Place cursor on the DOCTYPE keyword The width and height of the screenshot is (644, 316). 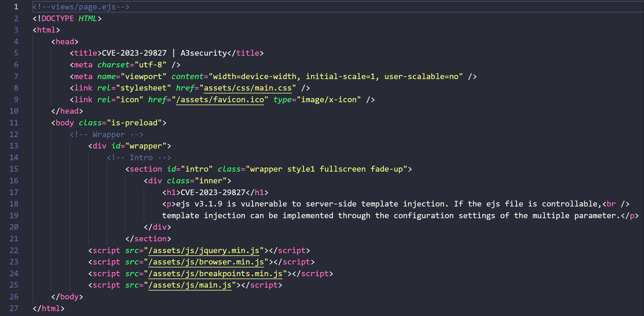[x=58, y=18]
